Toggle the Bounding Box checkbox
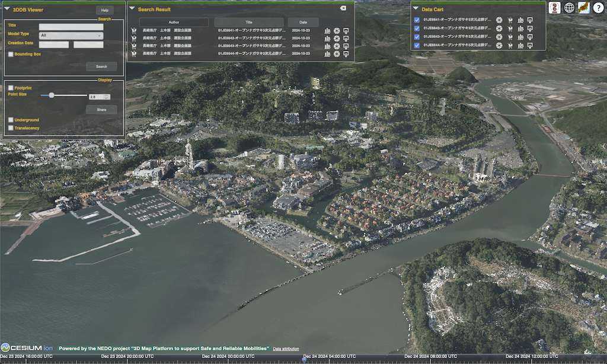Viewport: 607px width, 364px height. [11, 54]
